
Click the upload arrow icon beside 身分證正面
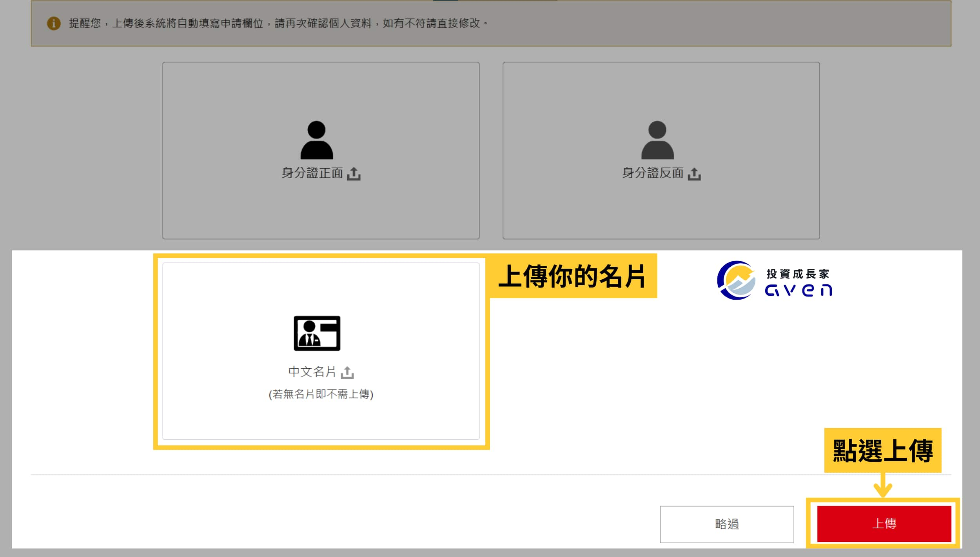point(354,174)
